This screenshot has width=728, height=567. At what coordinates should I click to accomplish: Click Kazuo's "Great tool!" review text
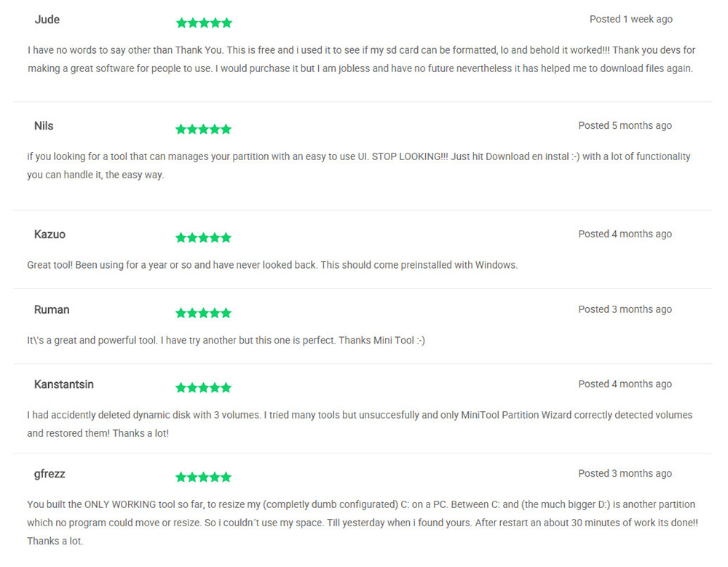coord(272,265)
